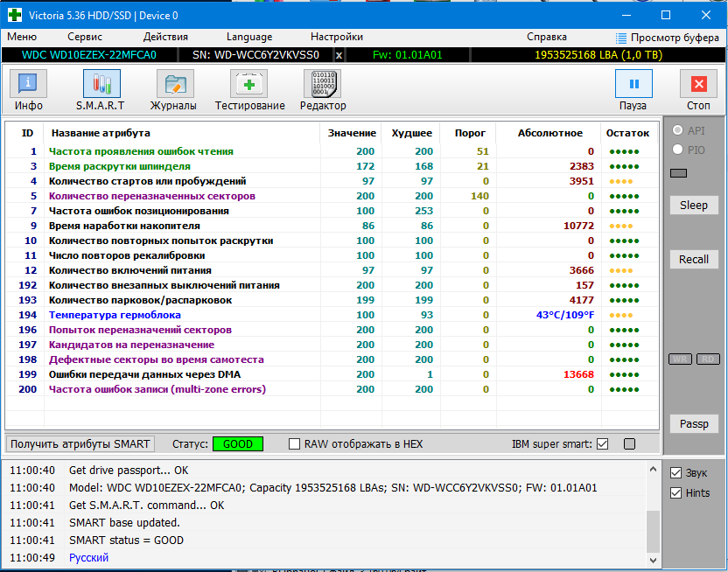
Task: Click the Recall button
Action: click(694, 260)
